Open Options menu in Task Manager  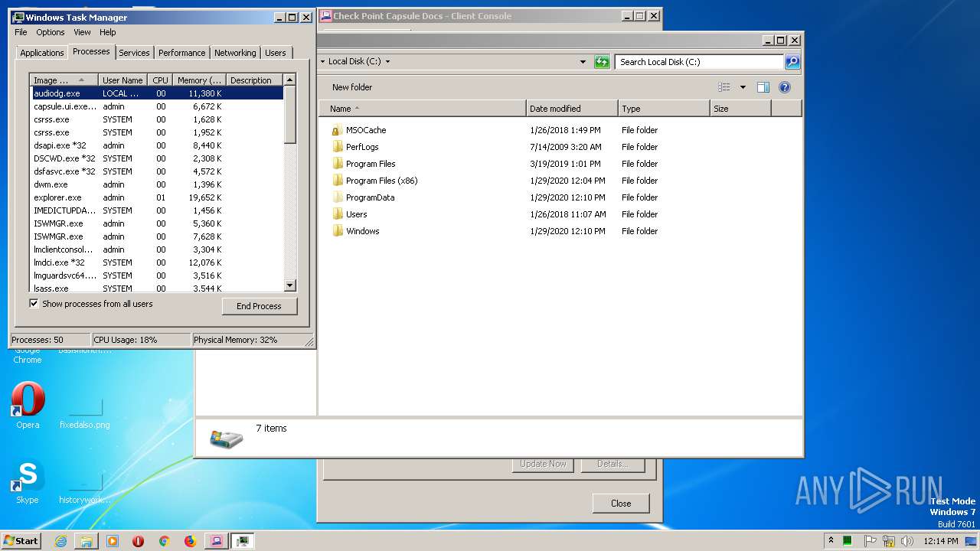[51, 32]
